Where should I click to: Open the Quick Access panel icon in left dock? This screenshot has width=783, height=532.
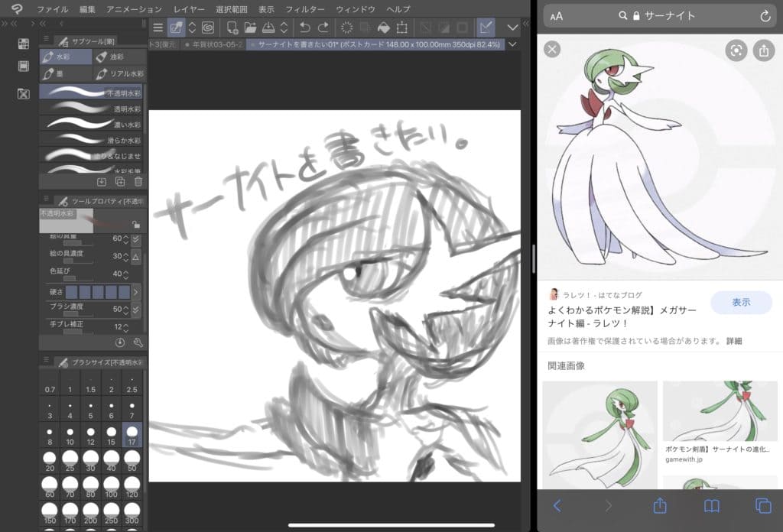pos(24,44)
